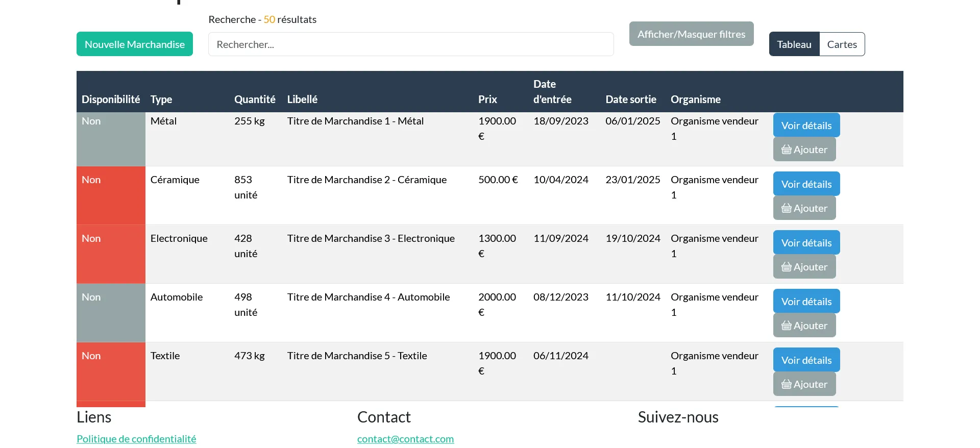The image size is (980, 448).
Task: Click basket icon in Automobile row Ajouter button
Action: coord(786,326)
